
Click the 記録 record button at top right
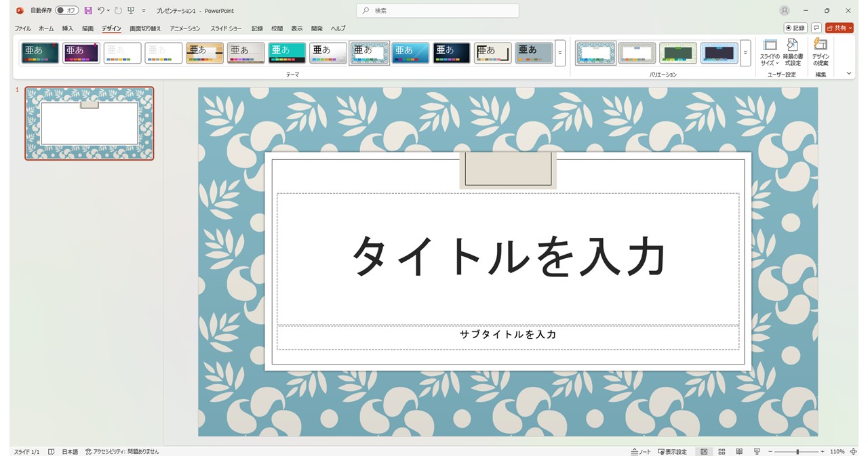click(795, 28)
